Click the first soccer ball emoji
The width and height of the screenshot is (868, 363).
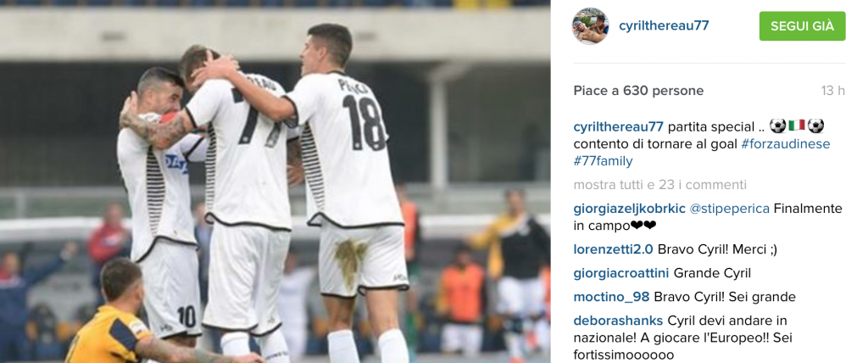coord(778,126)
